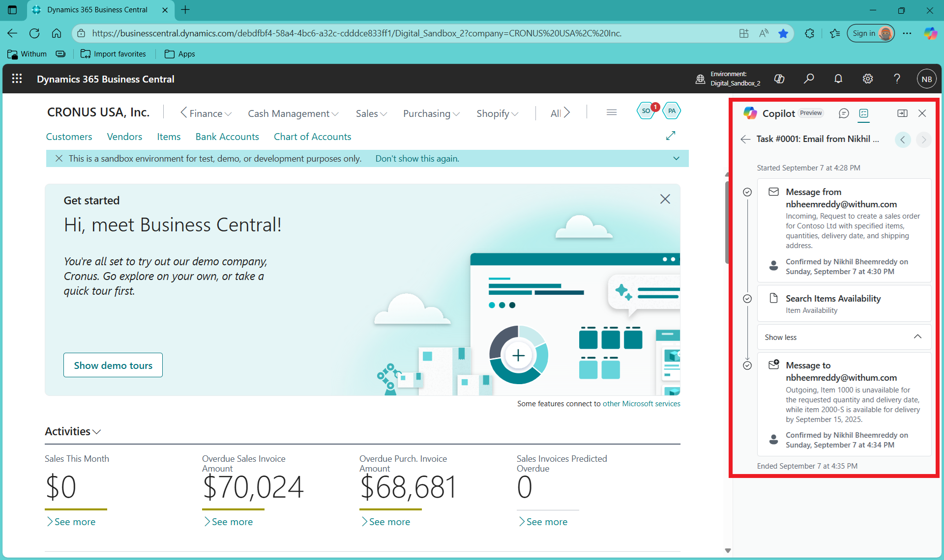Open the SO queue badge
Image resolution: width=944 pixels, height=560 pixels.
[647, 111]
